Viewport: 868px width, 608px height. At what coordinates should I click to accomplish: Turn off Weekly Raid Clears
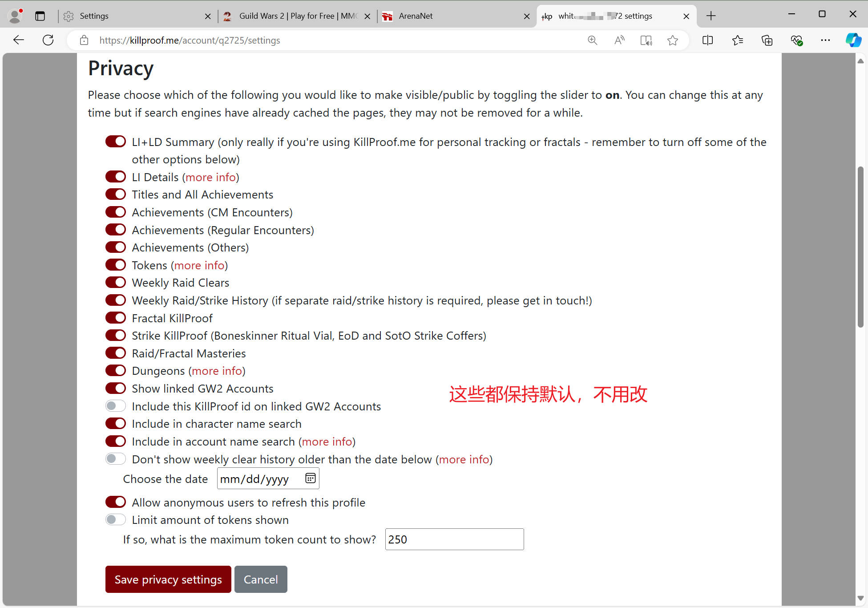[x=116, y=282]
